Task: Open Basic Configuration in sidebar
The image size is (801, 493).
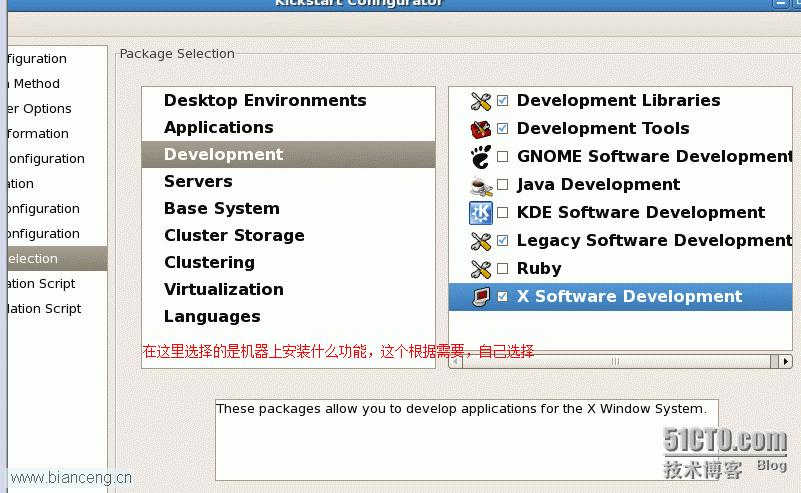Action: click(x=57, y=58)
